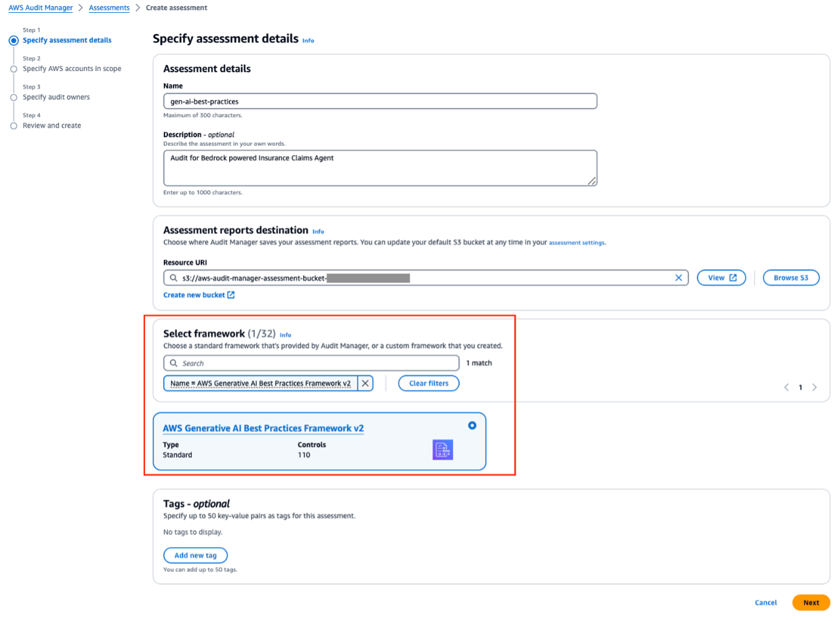Image resolution: width=840 pixels, height=621 pixels.
Task: Open the framework Name filter chip editor
Action: (261, 383)
